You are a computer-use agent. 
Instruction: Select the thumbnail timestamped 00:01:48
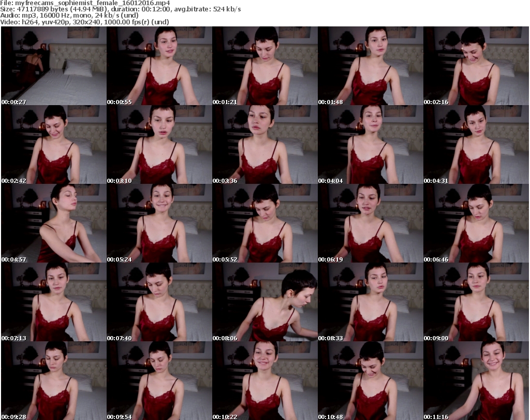pyautogui.click(x=371, y=66)
